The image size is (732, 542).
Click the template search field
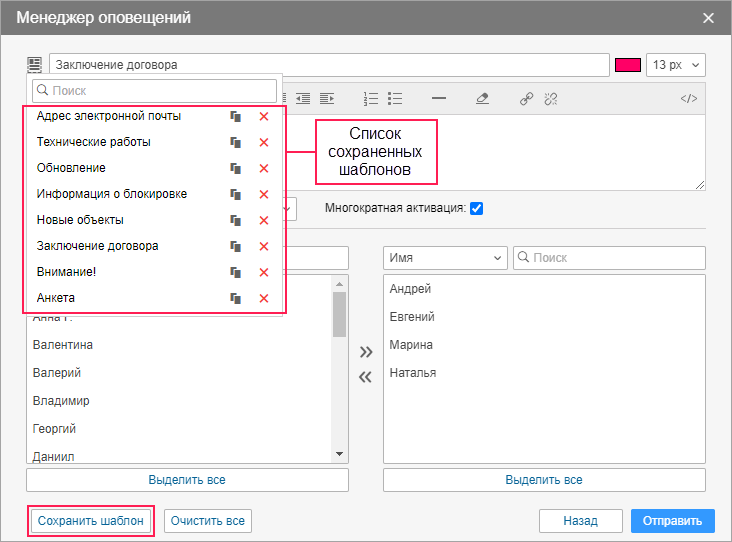click(x=155, y=91)
